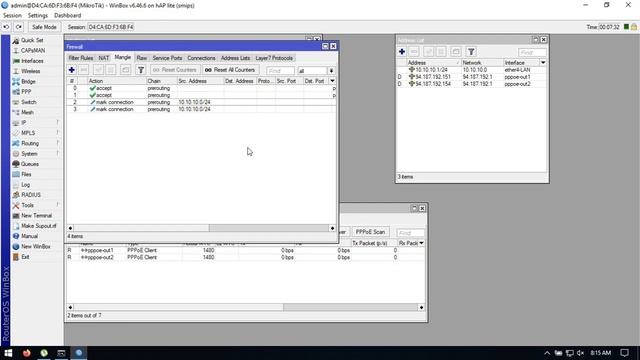
Task: Switch to the Raw tab
Action: pyautogui.click(x=142, y=58)
